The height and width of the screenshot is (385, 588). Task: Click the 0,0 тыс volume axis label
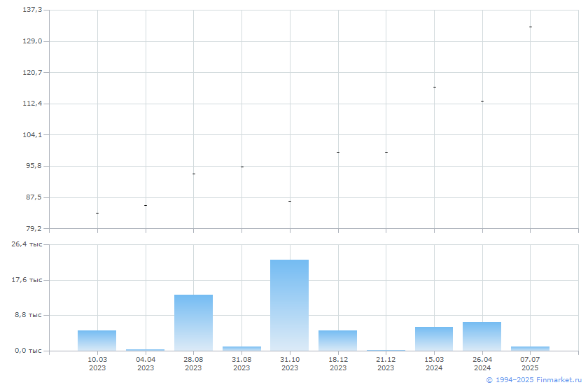[28, 351]
